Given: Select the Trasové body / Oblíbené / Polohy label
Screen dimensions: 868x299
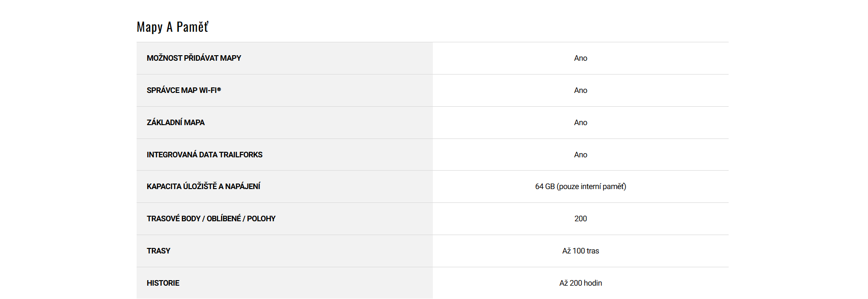Looking at the screenshot, I should [x=211, y=219].
